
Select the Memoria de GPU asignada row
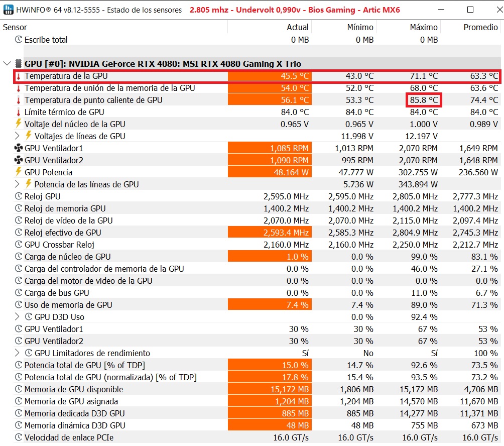coord(257,401)
